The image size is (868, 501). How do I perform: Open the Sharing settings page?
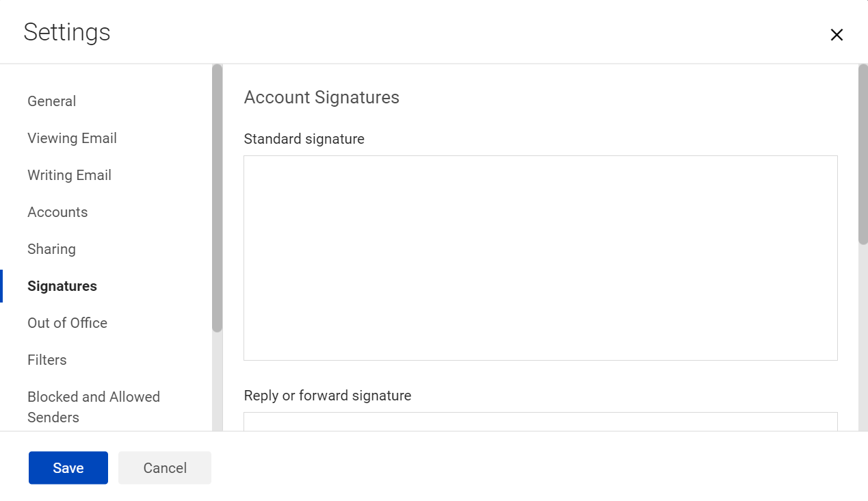[x=51, y=248]
